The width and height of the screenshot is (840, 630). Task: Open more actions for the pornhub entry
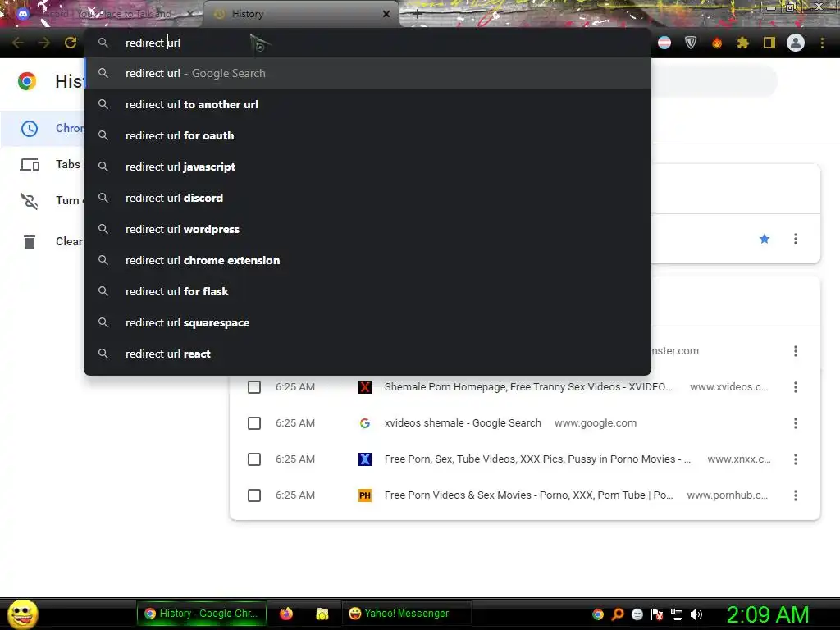click(796, 495)
